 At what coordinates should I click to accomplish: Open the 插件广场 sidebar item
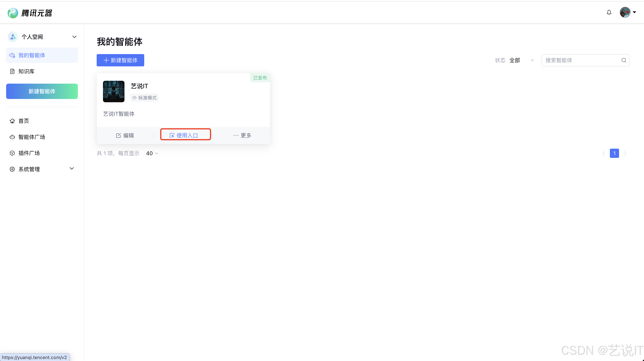[29, 153]
